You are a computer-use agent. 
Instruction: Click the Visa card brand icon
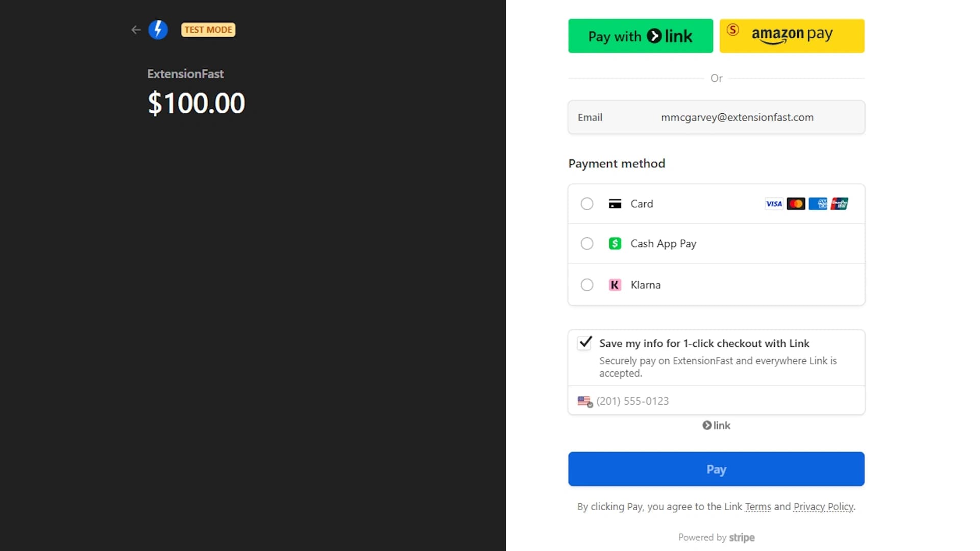tap(774, 203)
